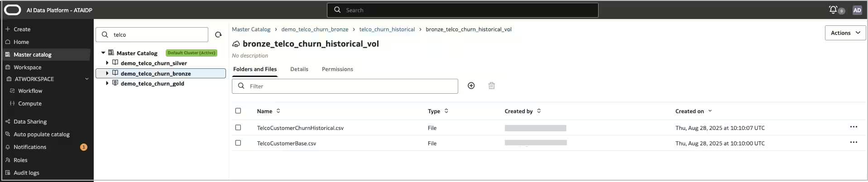Click the No description text
The width and height of the screenshot is (868, 182).
coord(250,56)
